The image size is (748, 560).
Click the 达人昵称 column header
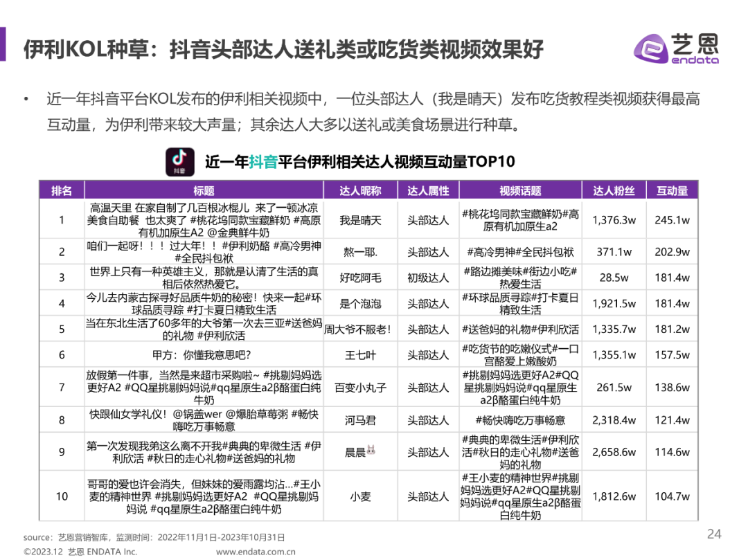point(361,190)
